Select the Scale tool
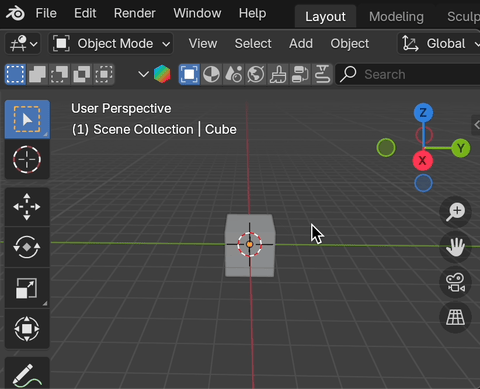The image size is (480, 389). pos(27,288)
